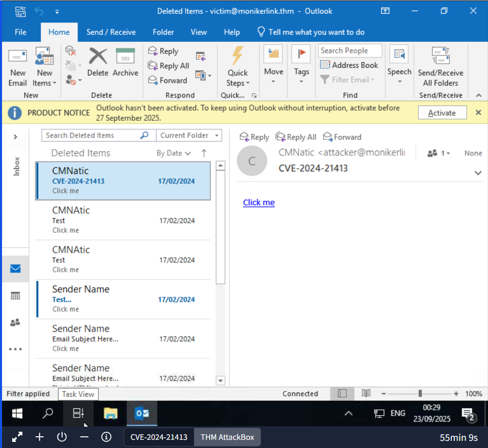
Task: Click the zoom out minus button
Action: (384, 394)
